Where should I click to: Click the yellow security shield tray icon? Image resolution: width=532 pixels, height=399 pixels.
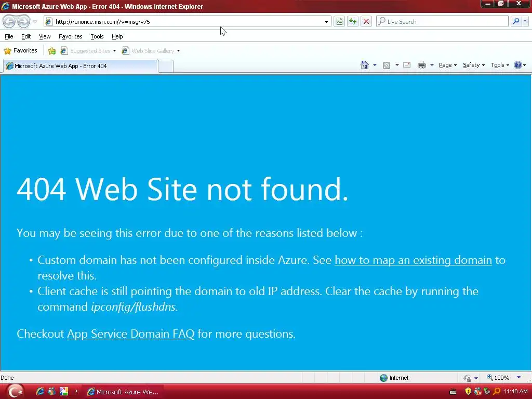[468, 392]
